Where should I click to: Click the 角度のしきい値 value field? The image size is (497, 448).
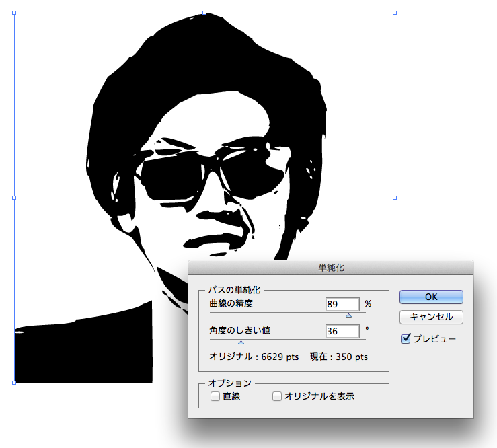click(x=342, y=331)
